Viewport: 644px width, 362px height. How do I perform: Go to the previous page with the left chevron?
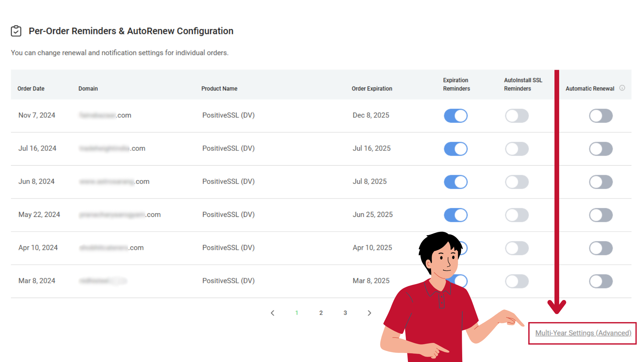pos(272,313)
